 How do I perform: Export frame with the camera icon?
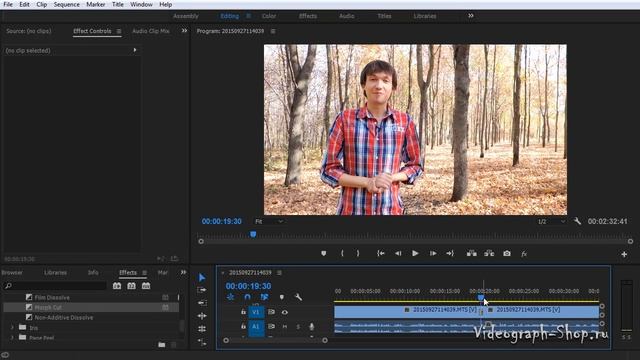[507, 253]
